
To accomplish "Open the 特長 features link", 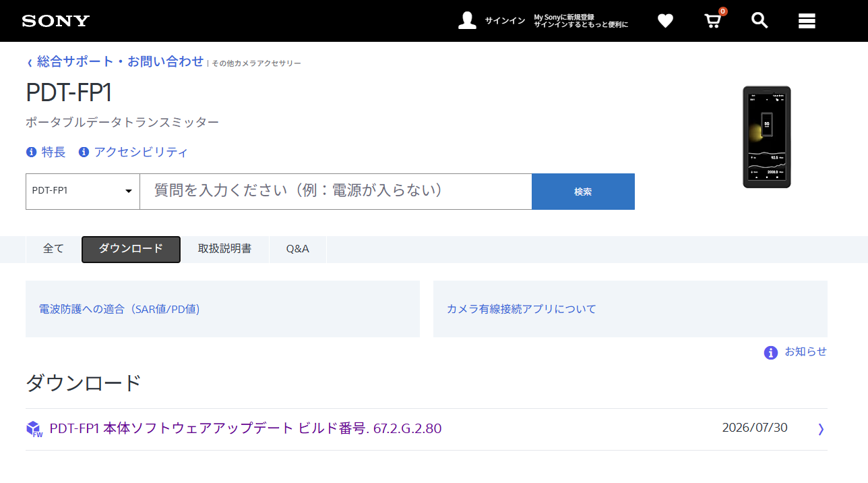I will [x=54, y=152].
